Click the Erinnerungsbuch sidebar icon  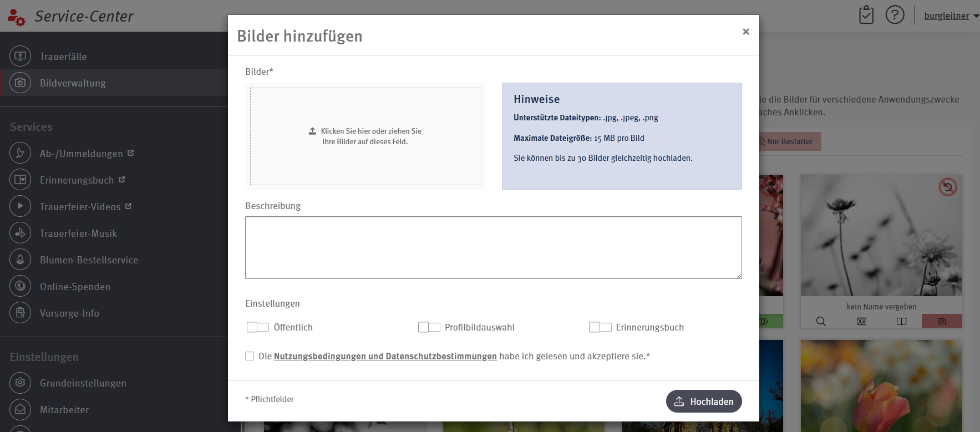(x=20, y=180)
